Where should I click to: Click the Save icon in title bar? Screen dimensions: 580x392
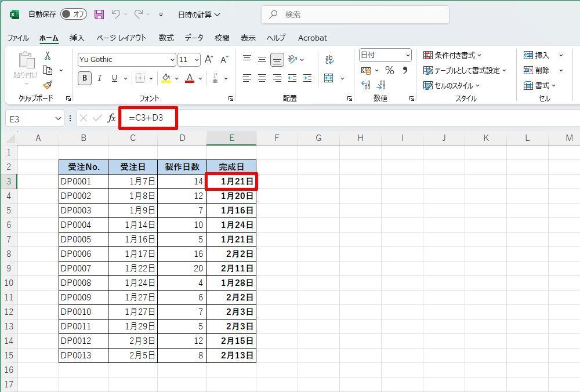[99, 14]
